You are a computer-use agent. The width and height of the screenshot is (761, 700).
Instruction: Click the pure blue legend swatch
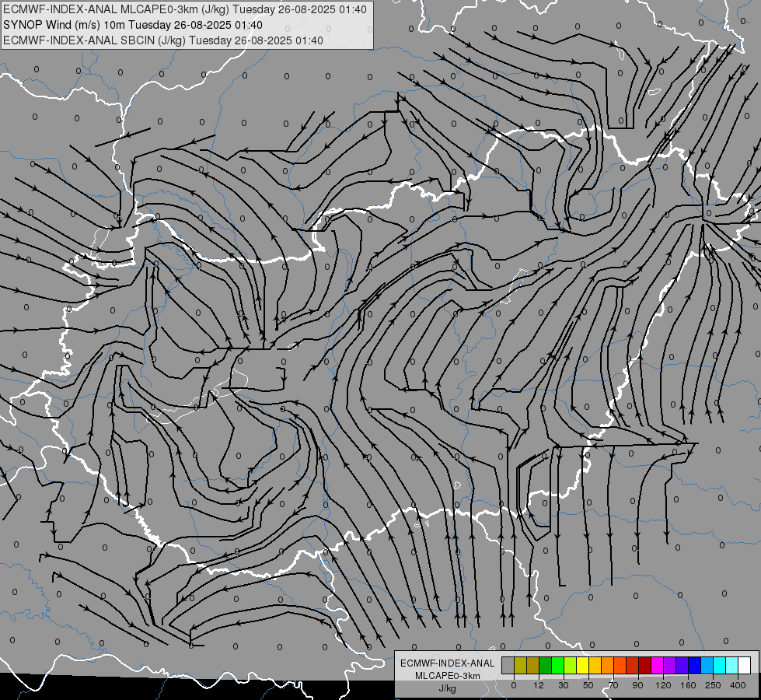[694, 666]
